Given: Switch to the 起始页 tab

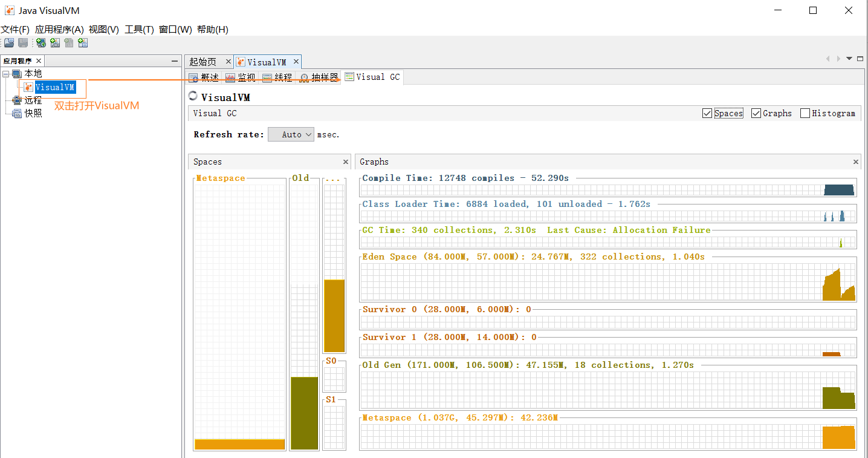Looking at the screenshot, I should coord(203,62).
